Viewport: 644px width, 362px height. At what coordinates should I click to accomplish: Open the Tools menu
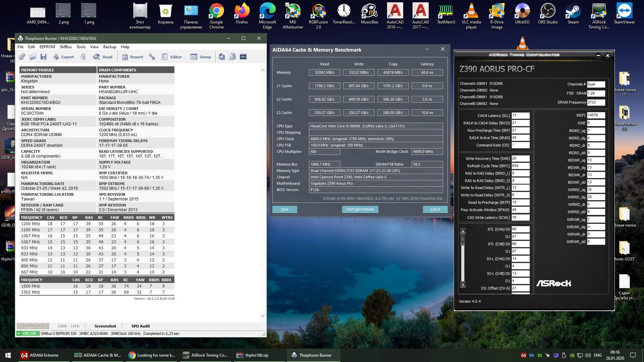tap(81, 47)
